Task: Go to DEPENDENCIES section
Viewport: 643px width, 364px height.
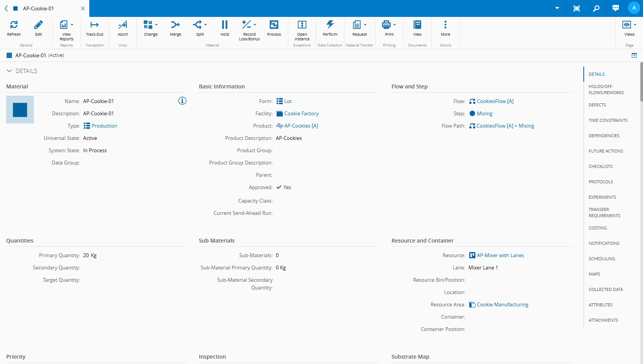Action: (604, 136)
